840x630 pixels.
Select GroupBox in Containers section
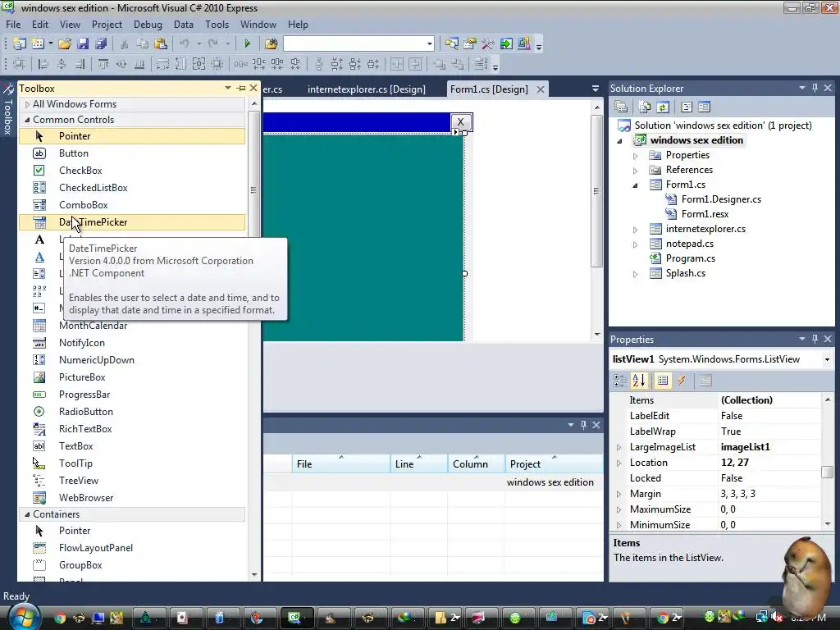[x=132, y=564]
